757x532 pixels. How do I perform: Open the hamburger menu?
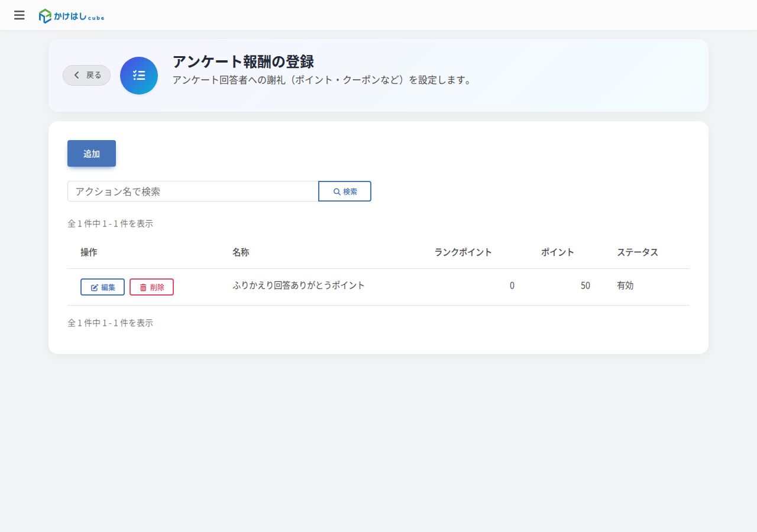pos(20,15)
